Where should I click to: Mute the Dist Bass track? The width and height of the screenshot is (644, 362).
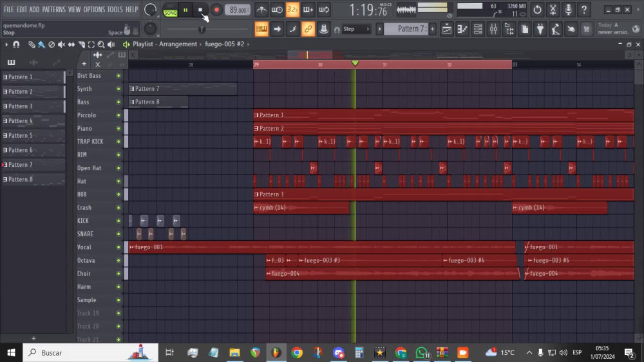(x=118, y=75)
